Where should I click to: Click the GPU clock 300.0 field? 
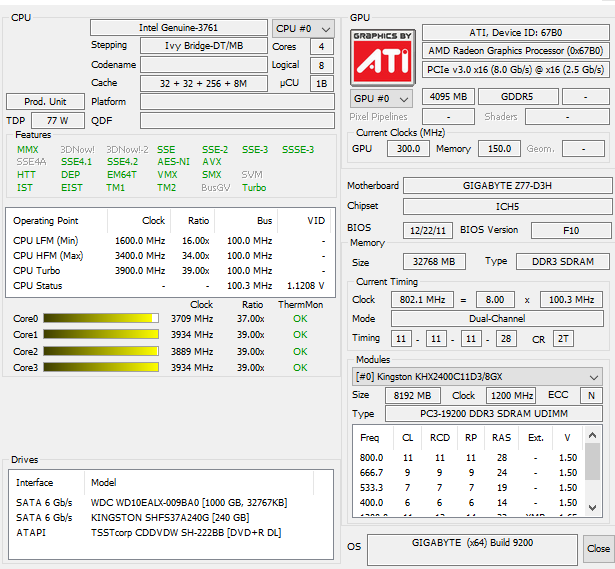tap(408, 149)
